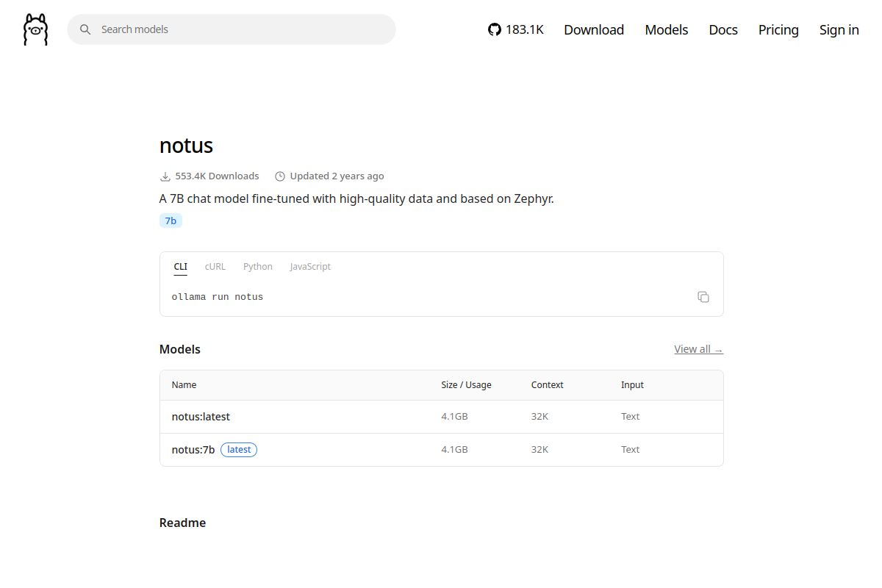Open the Models nav item
Image resolution: width=882 pixels, height=588 pixels.
pos(667,29)
